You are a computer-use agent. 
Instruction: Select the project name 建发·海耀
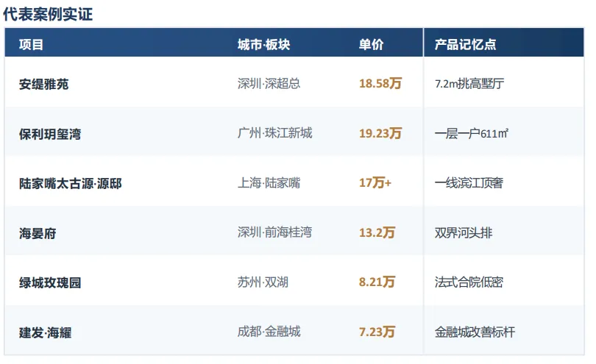click(45, 332)
